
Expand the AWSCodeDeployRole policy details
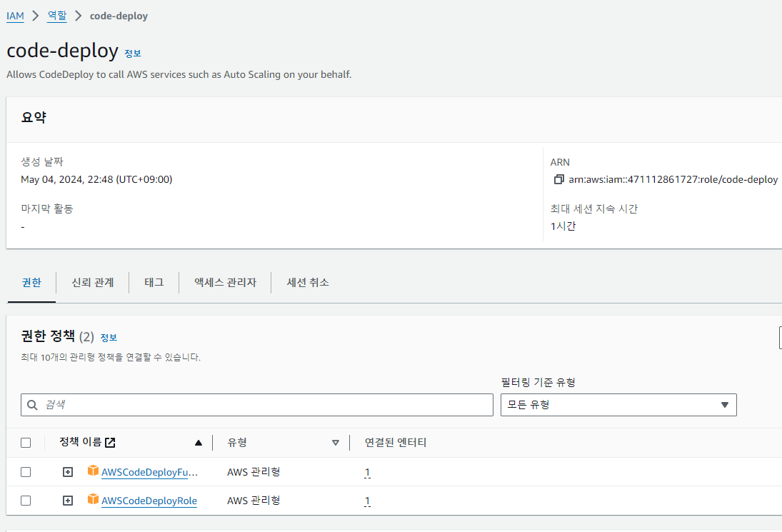click(68, 501)
